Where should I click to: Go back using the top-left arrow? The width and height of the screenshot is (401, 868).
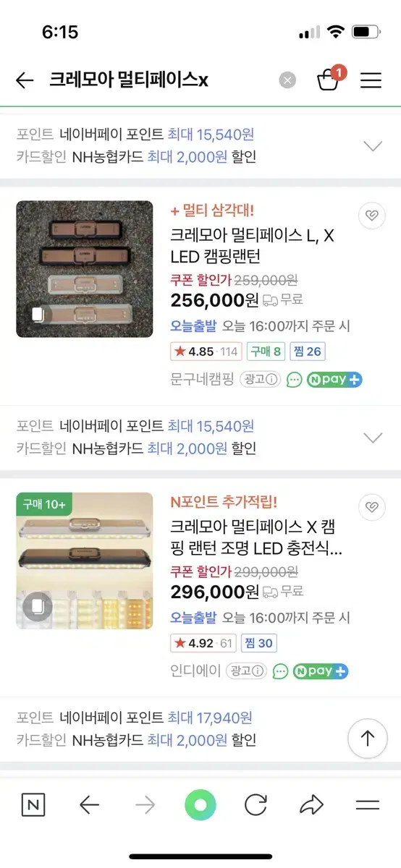(x=25, y=80)
